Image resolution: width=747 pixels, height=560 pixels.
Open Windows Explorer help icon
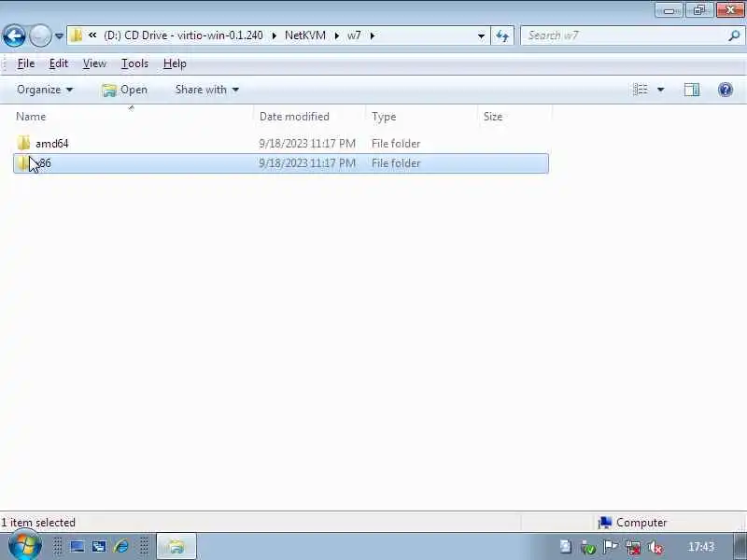pos(726,90)
